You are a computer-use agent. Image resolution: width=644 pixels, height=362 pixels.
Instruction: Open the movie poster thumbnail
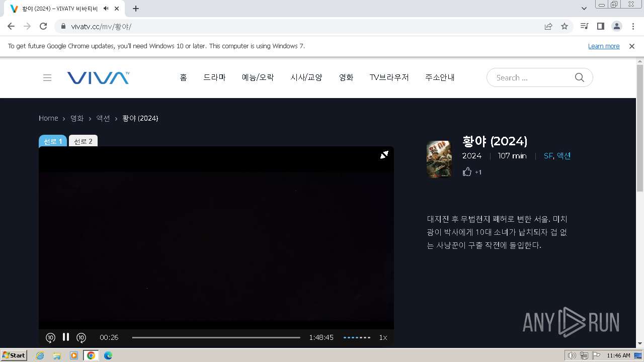point(439,159)
